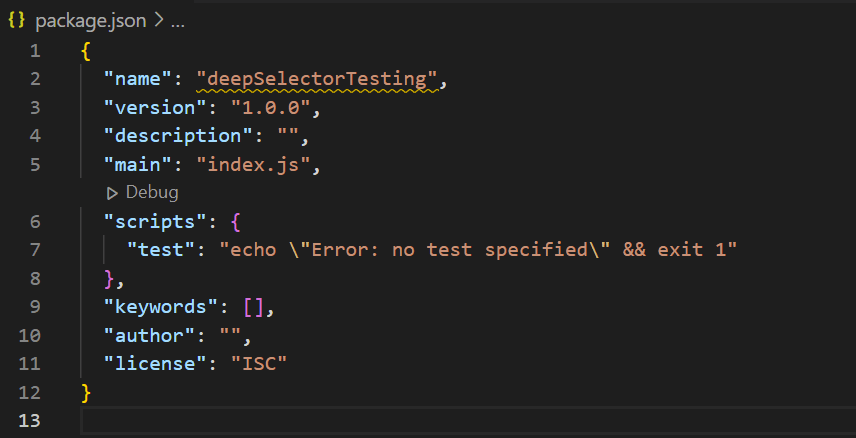Click line number 6 in the gutter

35,221
